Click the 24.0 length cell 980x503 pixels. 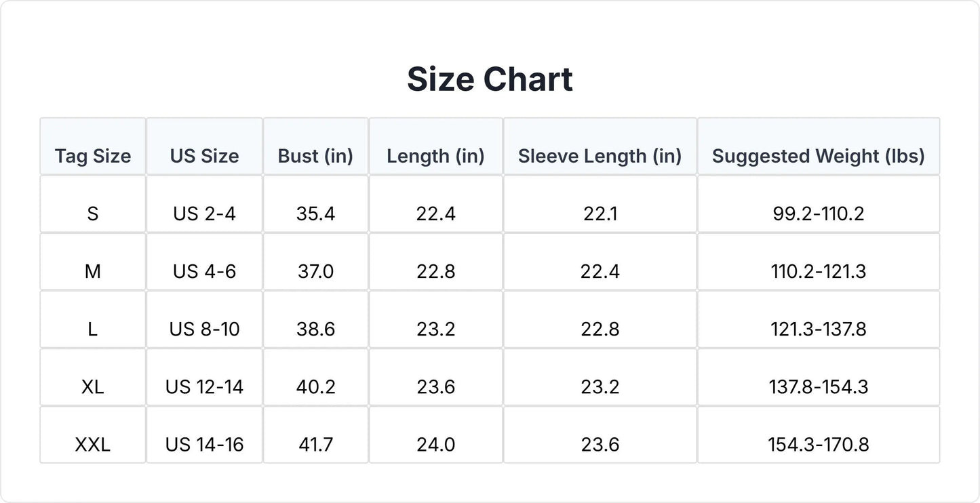click(435, 435)
